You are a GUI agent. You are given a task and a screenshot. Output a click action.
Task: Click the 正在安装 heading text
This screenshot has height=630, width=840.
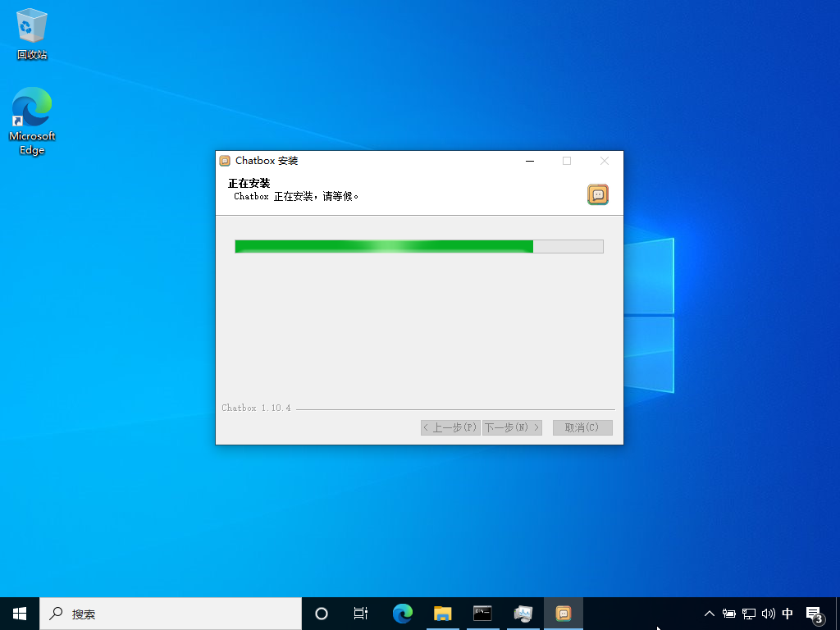pos(249,183)
